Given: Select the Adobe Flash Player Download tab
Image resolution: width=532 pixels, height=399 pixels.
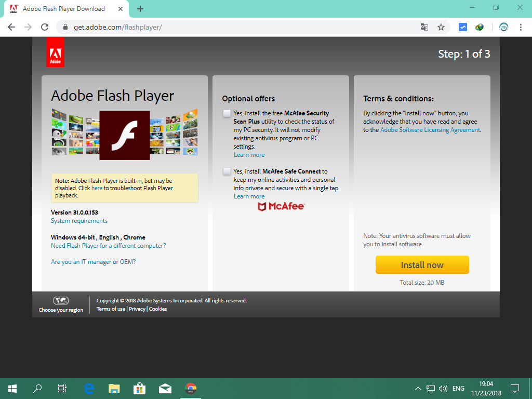Looking at the screenshot, I should pos(66,9).
